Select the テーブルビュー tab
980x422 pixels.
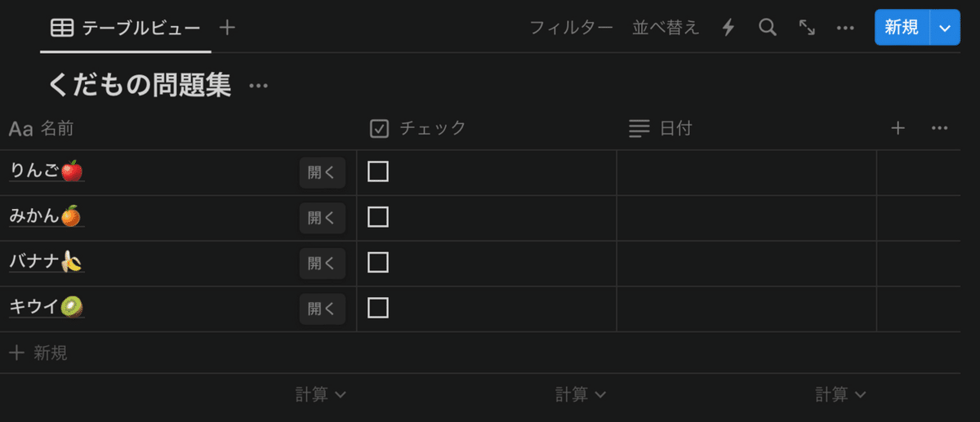(126, 28)
